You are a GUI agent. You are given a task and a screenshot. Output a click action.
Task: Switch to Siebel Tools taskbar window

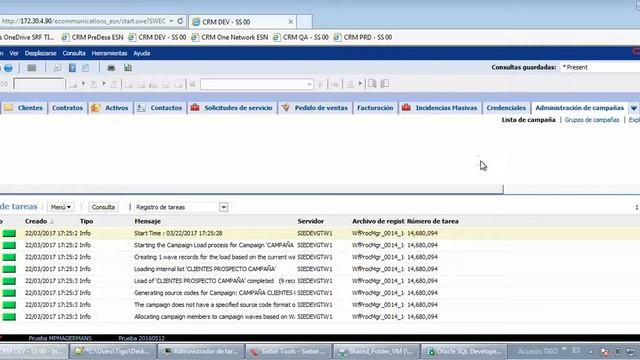(x=289, y=351)
